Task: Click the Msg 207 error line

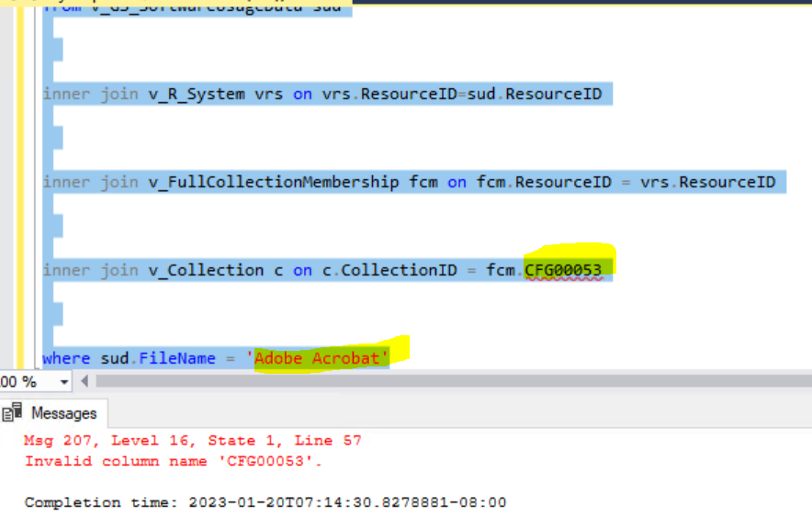Action: (x=193, y=441)
